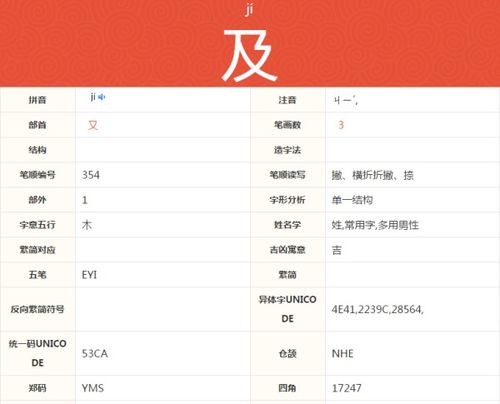Click the 吉 value in 吉凶寓意 row
Screen dimensions: 500x404
[337, 250]
